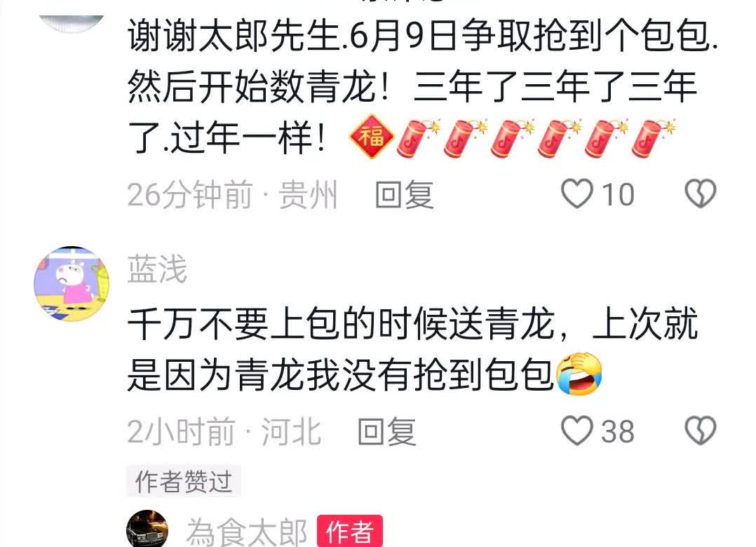The width and height of the screenshot is (756, 547).
Task: Open 為食太郎's car avatar
Action: (147, 529)
